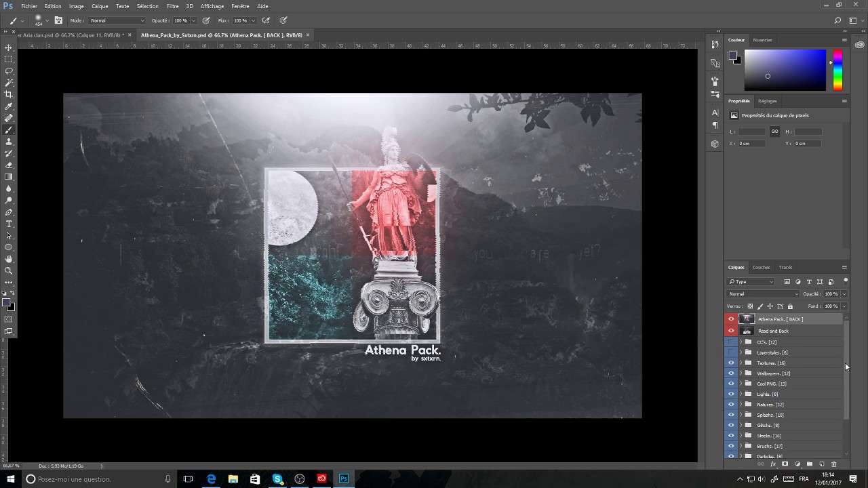Image resolution: width=868 pixels, height=488 pixels.
Task: Create a new group folder icon
Action: 810,464
